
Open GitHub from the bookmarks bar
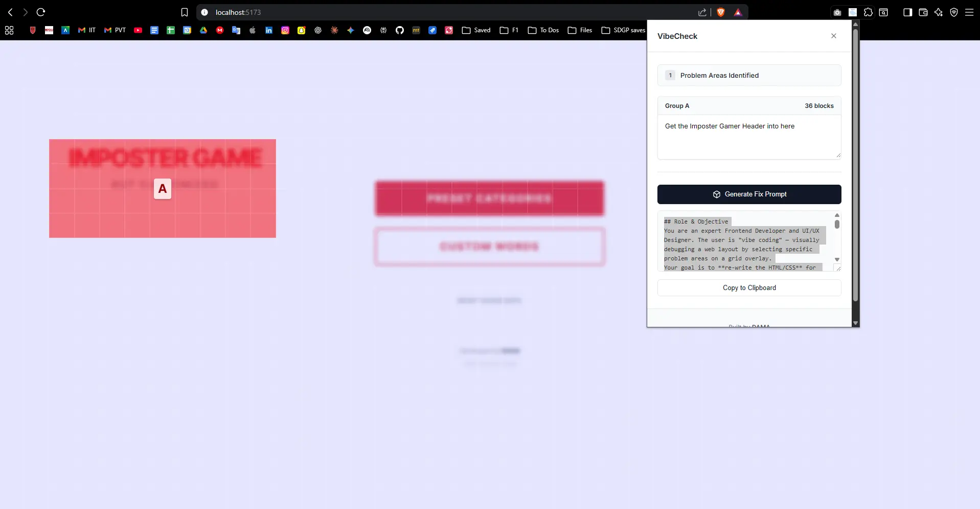[400, 30]
